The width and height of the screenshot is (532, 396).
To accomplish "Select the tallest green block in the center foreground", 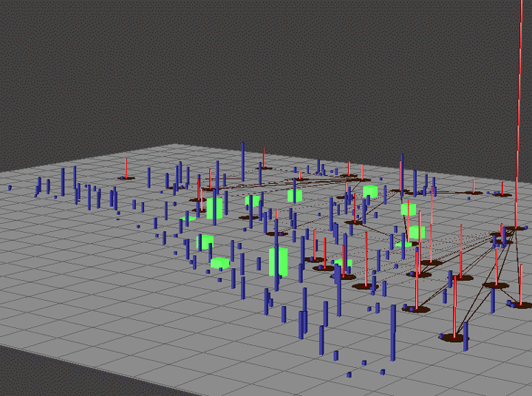I will pos(279,262).
